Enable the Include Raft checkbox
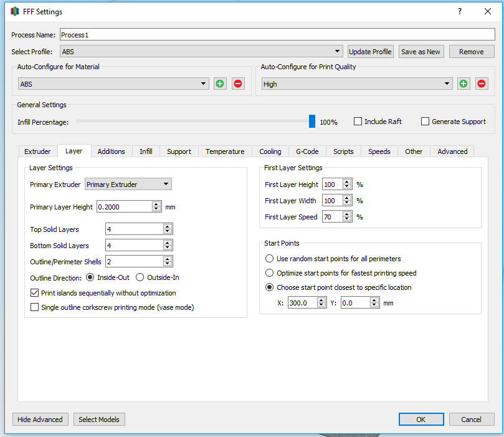Screen dimensions: 504x437 358,122
